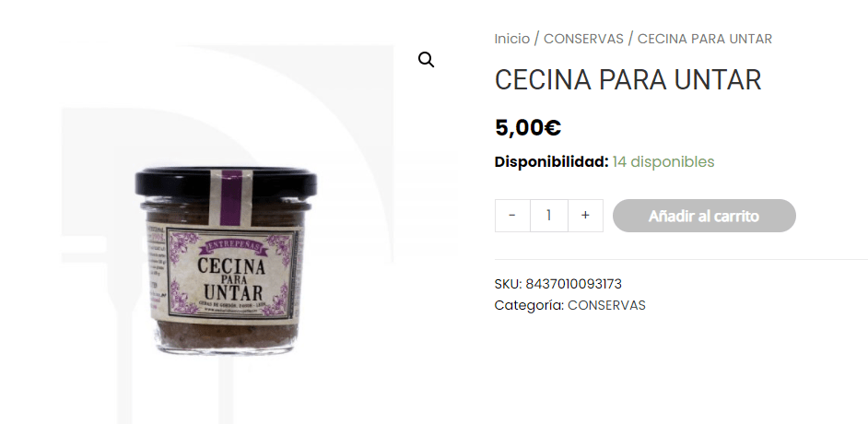Go to Inicio in the breadcrumb

[x=512, y=39]
